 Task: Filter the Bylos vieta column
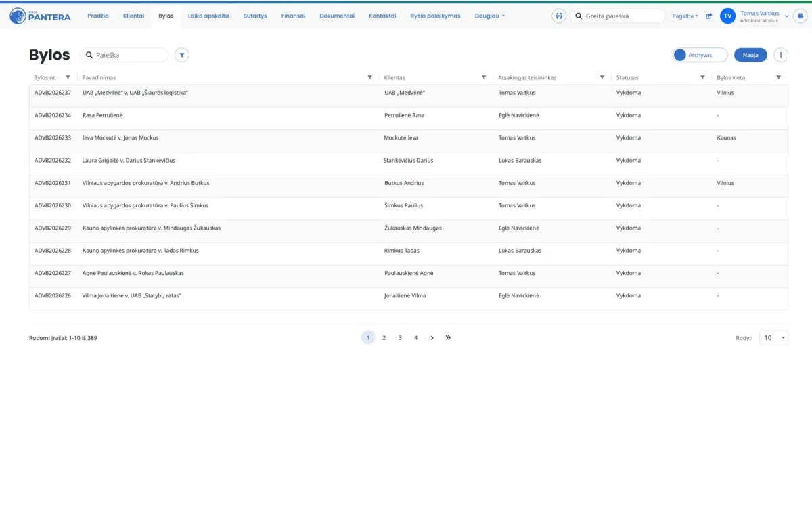click(778, 77)
